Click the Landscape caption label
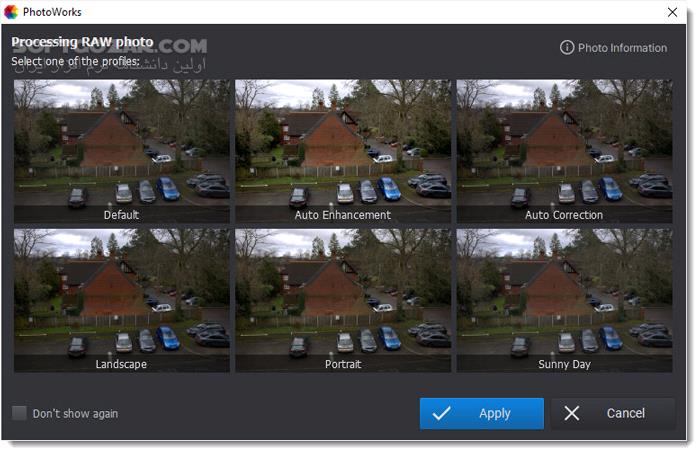 121,364
